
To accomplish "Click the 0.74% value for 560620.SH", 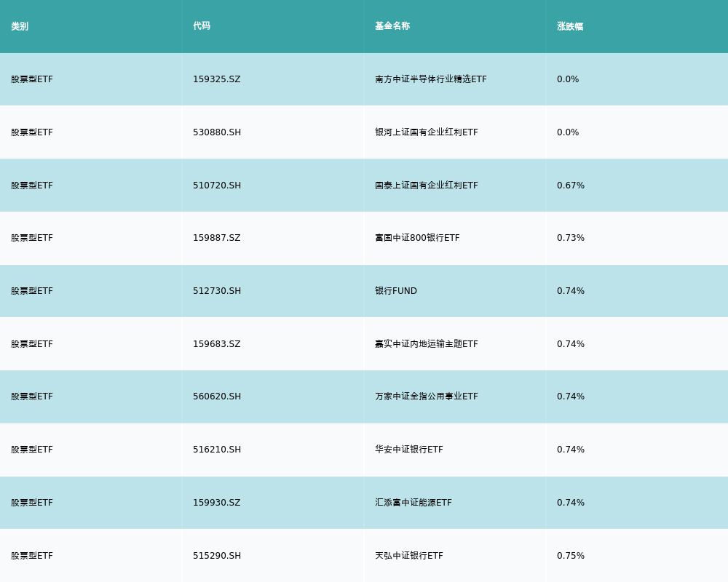I will click(571, 396).
